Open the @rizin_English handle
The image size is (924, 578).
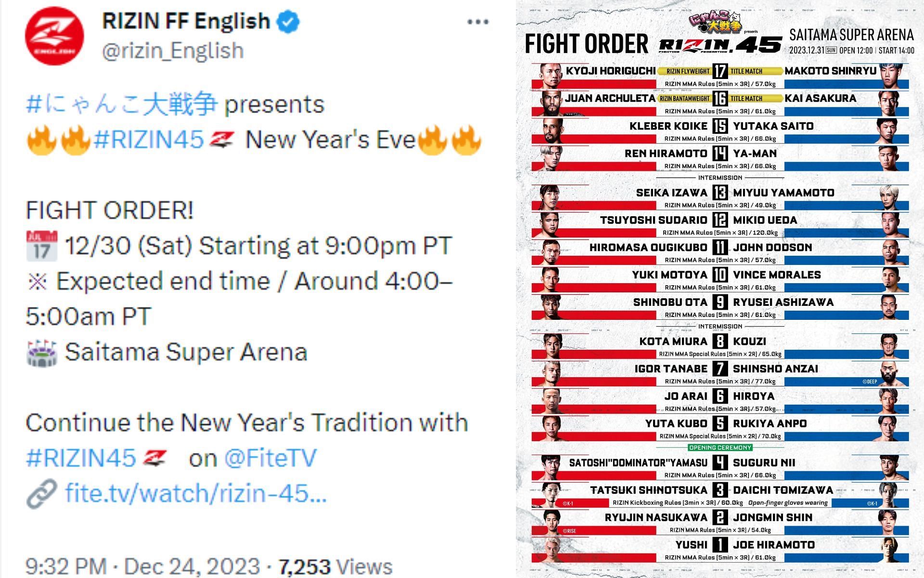(173, 51)
